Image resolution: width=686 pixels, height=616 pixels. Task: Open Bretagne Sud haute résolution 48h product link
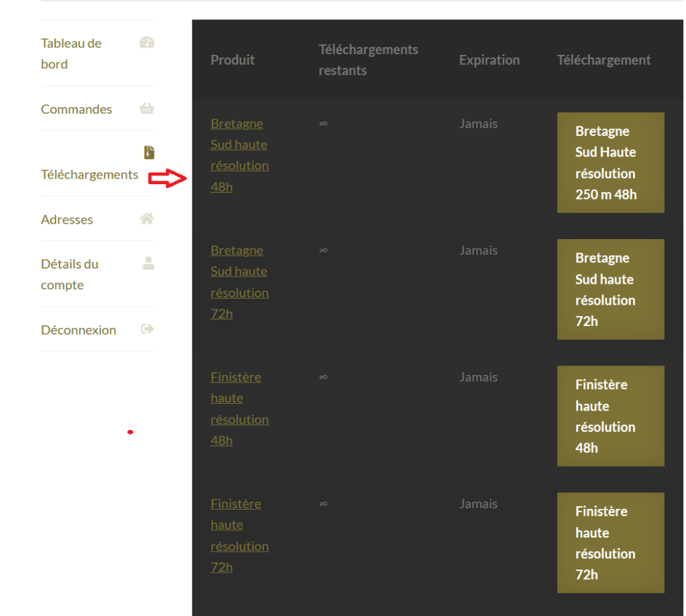[239, 155]
